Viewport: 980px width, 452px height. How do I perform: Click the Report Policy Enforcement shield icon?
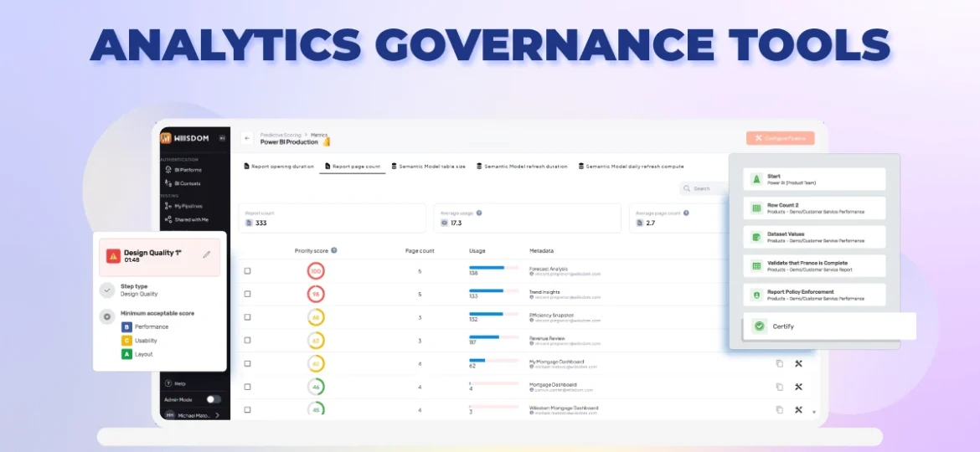point(756,295)
